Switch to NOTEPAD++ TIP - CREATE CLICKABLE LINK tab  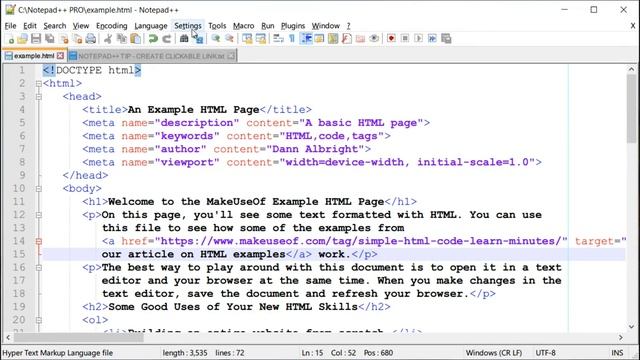point(151,56)
